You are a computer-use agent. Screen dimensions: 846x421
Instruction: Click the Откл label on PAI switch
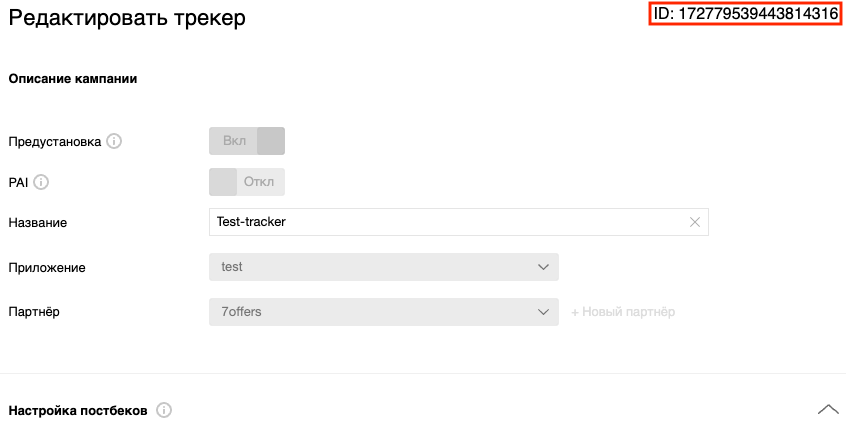(259, 182)
